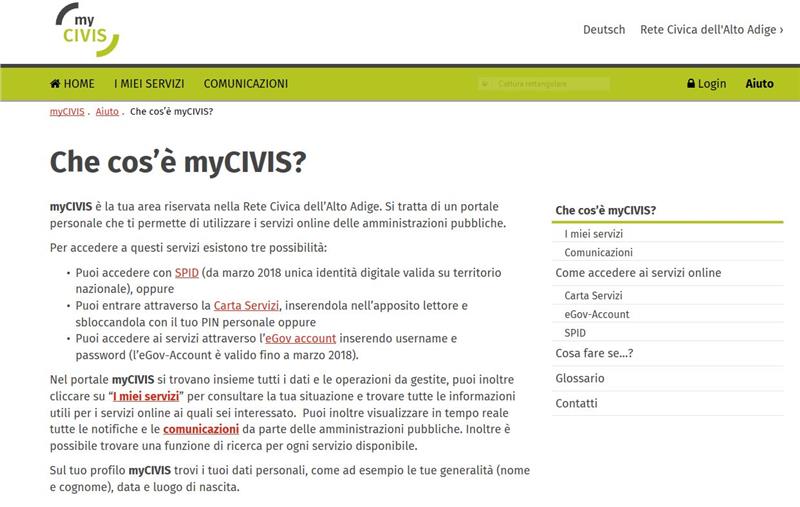Follow the Carta Servizi inline link
800x507 pixels.
tap(246, 305)
